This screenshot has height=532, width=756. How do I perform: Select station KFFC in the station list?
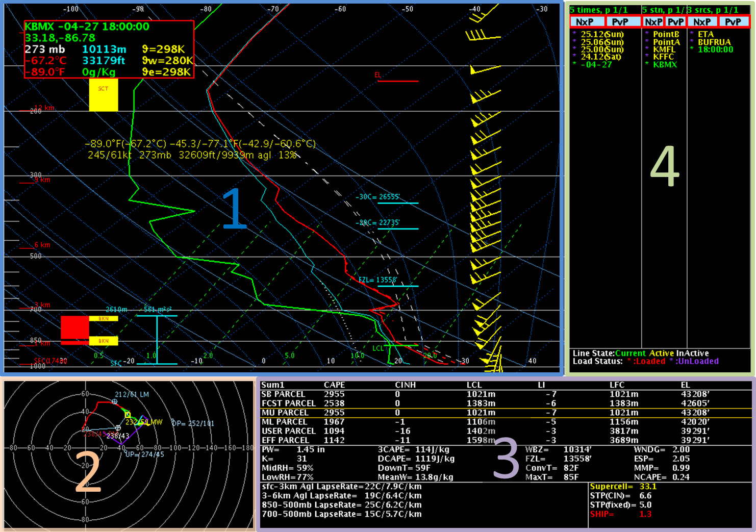pos(663,57)
